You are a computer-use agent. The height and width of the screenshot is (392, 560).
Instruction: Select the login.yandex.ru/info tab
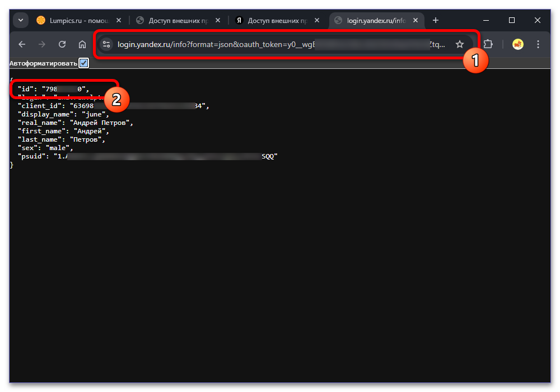pos(376,20)
